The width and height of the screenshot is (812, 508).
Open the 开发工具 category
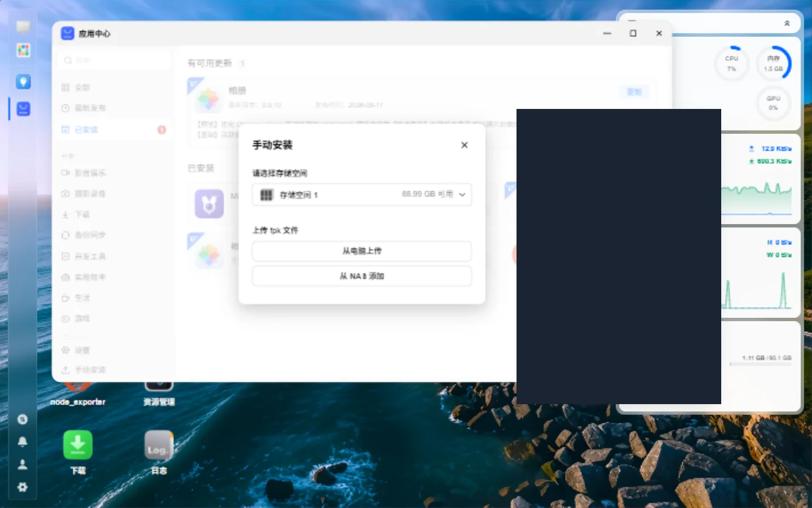click(114, 256)
